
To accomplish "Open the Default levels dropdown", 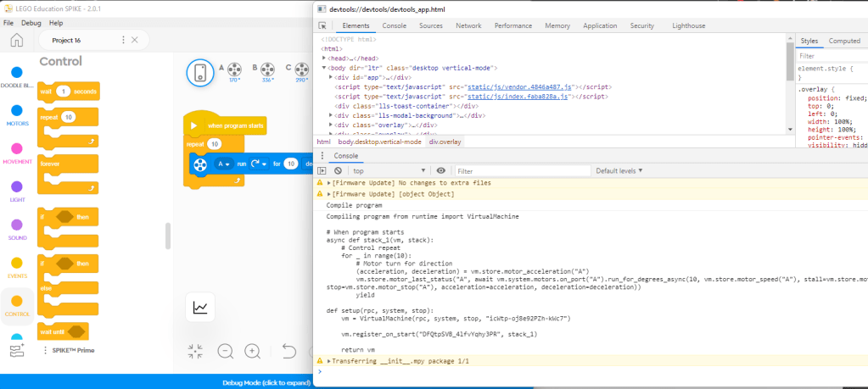I will click(x=619, y=170).
